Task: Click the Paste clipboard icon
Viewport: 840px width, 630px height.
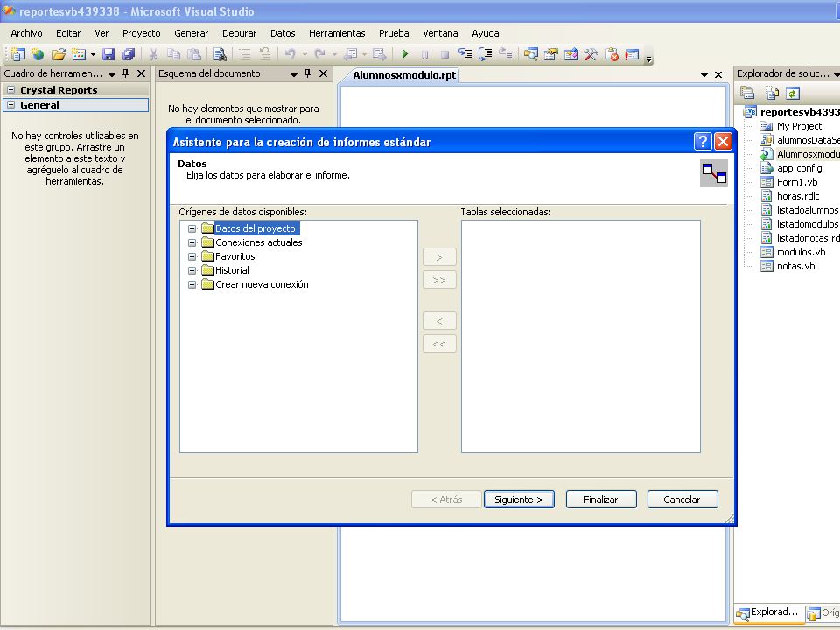Action: click(194, 54)
